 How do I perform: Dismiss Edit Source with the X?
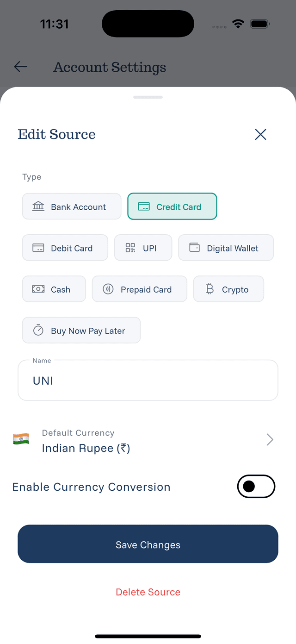260,134
